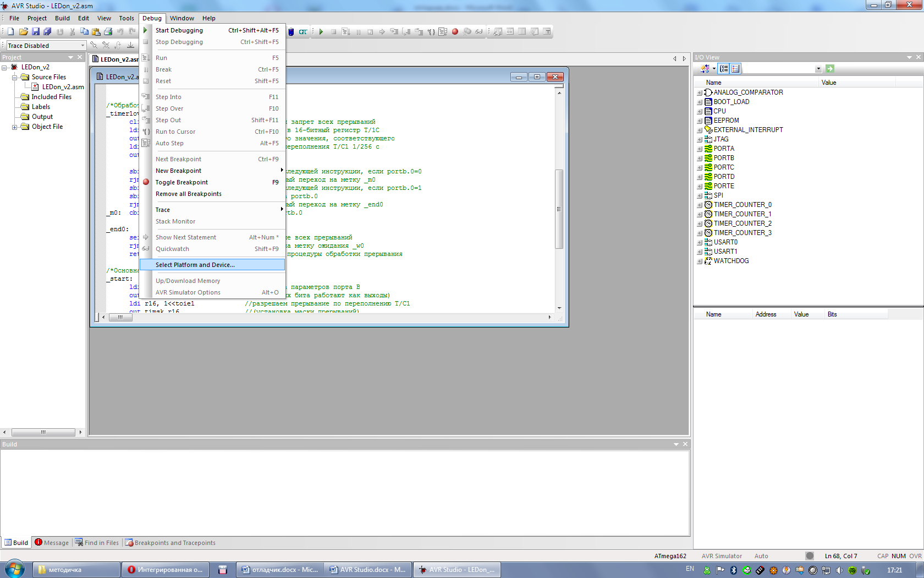
Task: Click the volume speaker tray icon
Action: 839,570
